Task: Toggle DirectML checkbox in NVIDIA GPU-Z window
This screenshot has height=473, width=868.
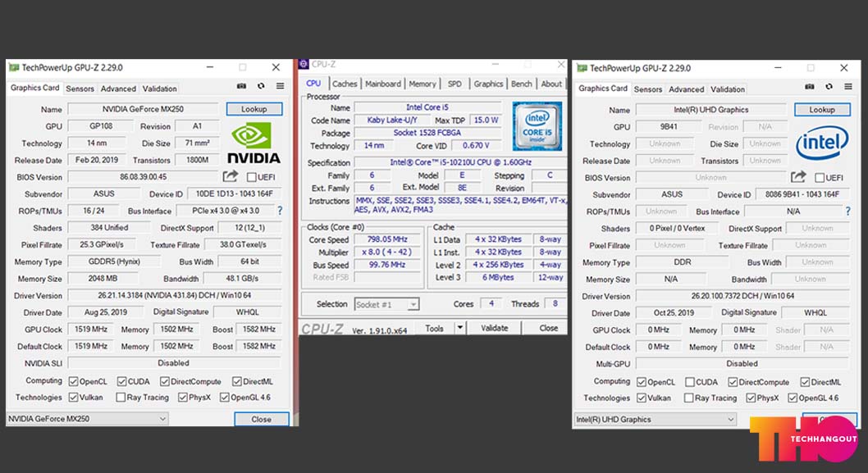Action: click(x=237, y=381)
